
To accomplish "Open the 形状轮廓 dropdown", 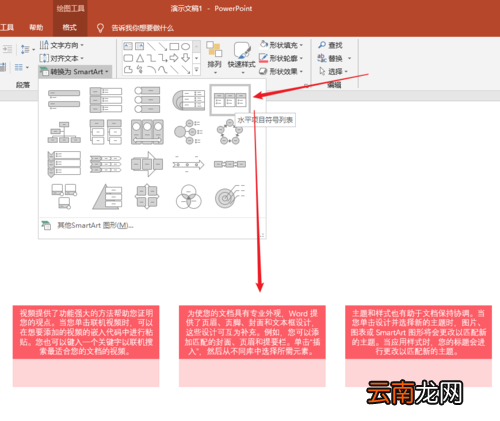I will (x=281, y=58).
